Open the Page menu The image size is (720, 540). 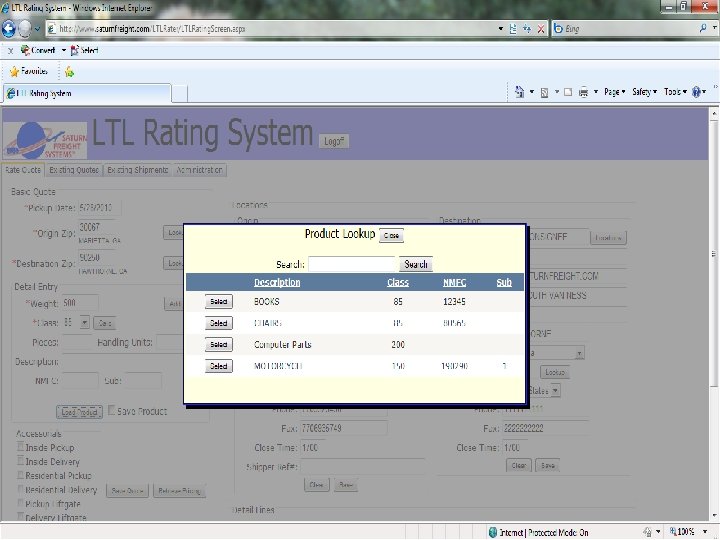(x=614, y=92)
